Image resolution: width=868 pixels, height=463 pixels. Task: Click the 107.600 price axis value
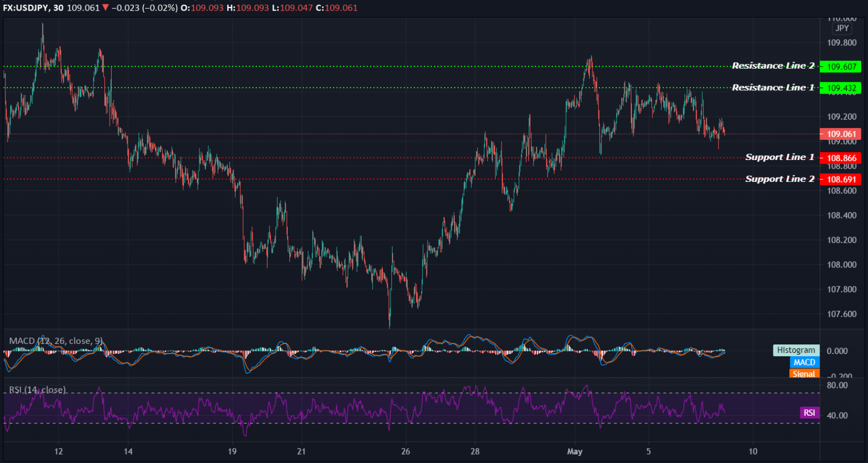[841, 314]
